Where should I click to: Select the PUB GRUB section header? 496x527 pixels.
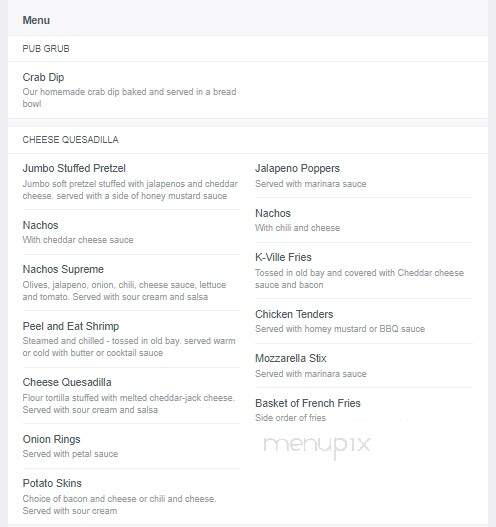pyautogui.click(x=46, y=48)
